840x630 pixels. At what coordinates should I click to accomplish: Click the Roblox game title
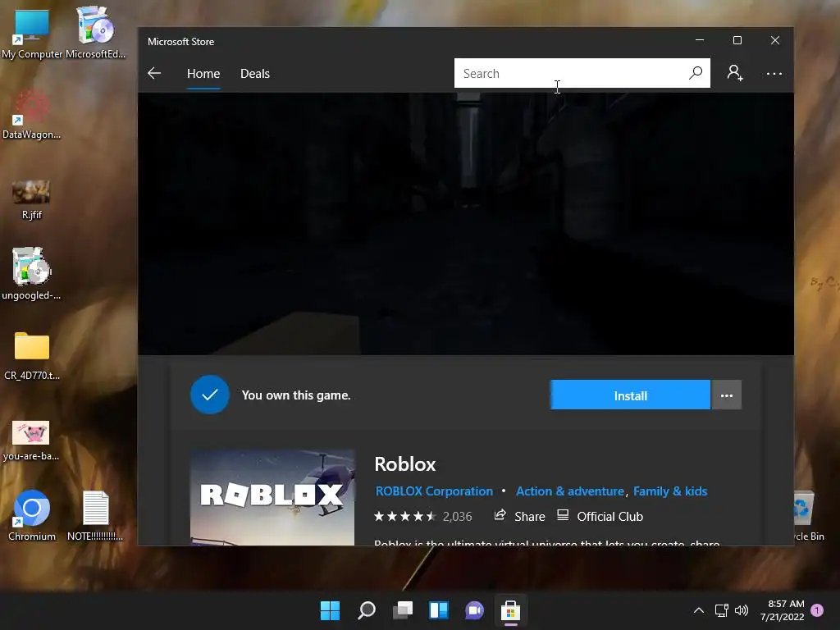click(405, 464)
